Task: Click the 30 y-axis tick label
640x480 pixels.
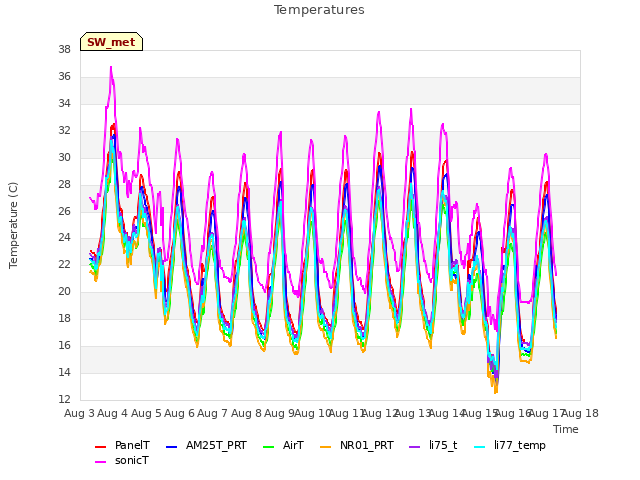Action: [64, 158]
